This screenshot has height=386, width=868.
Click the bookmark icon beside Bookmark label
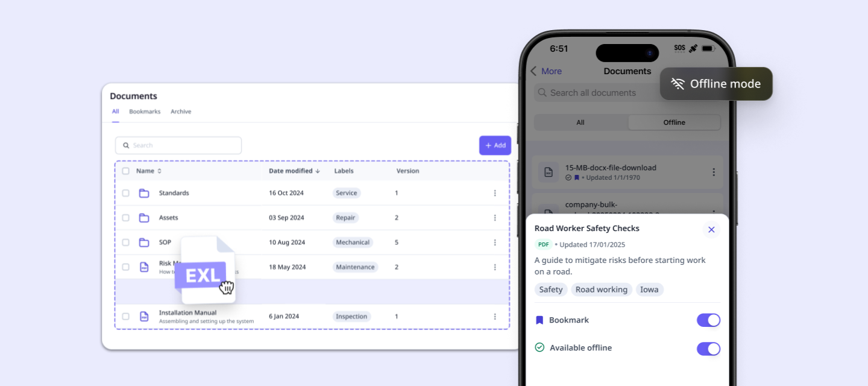539,320
